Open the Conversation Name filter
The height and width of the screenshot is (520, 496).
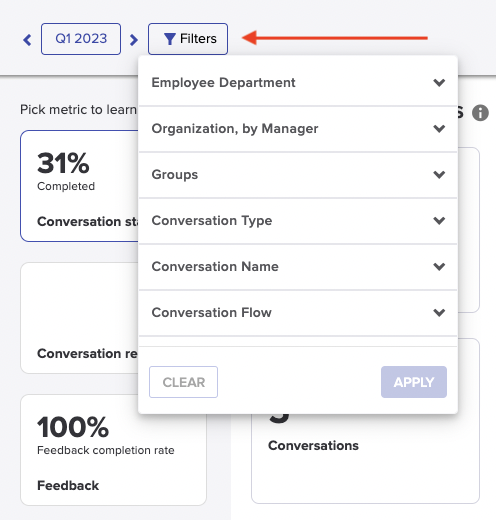[298, 266]
